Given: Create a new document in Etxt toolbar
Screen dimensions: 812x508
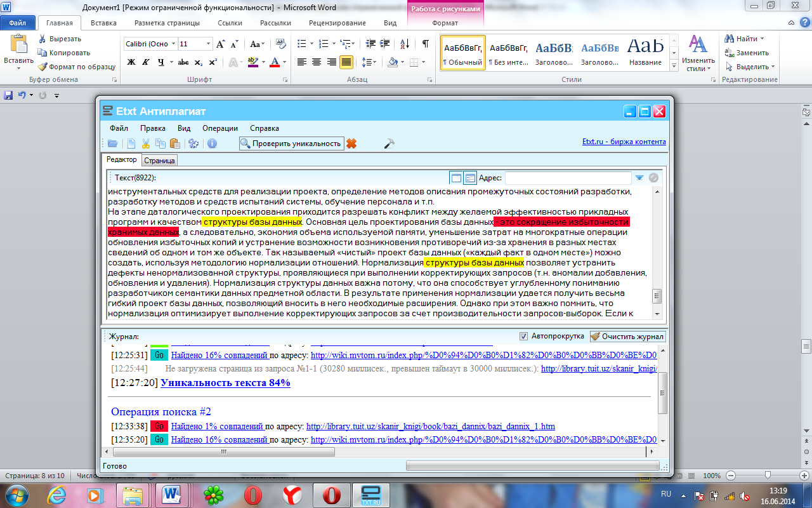Looking at the screenshot, I should pyautogui.click(x=131, y=144).
